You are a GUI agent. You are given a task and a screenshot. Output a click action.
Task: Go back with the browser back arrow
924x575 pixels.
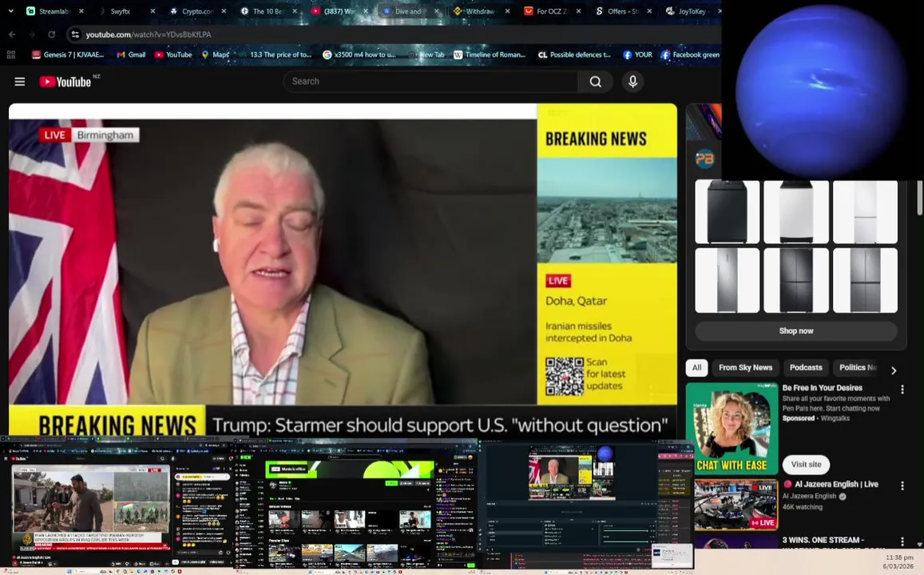pos(12,35)
